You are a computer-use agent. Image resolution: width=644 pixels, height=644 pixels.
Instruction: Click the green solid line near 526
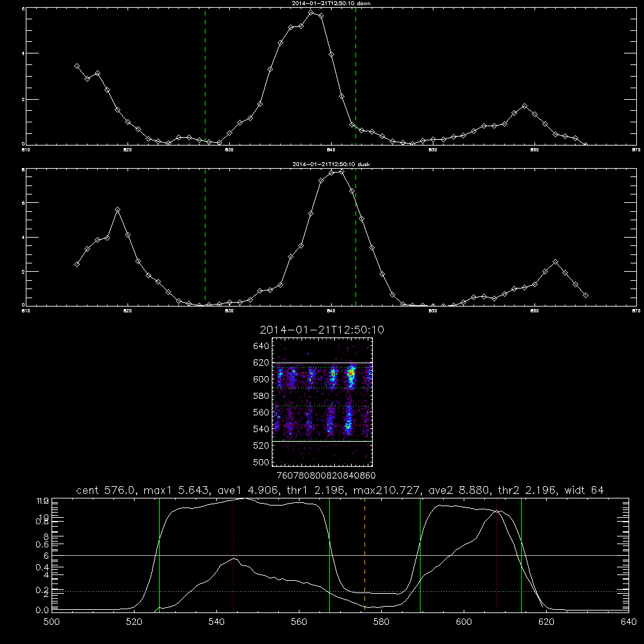(159, 554)
